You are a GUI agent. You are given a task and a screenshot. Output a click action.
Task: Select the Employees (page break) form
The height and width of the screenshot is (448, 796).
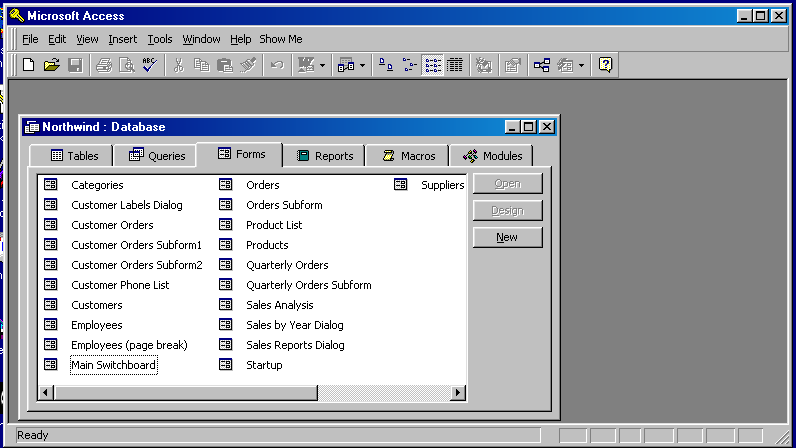[x=129, y=345]
